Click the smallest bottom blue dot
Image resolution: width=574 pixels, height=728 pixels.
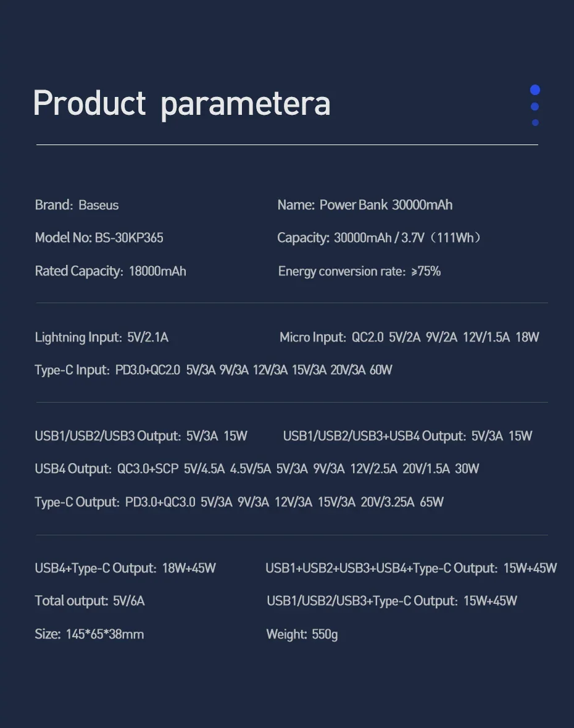pos(535,122)
